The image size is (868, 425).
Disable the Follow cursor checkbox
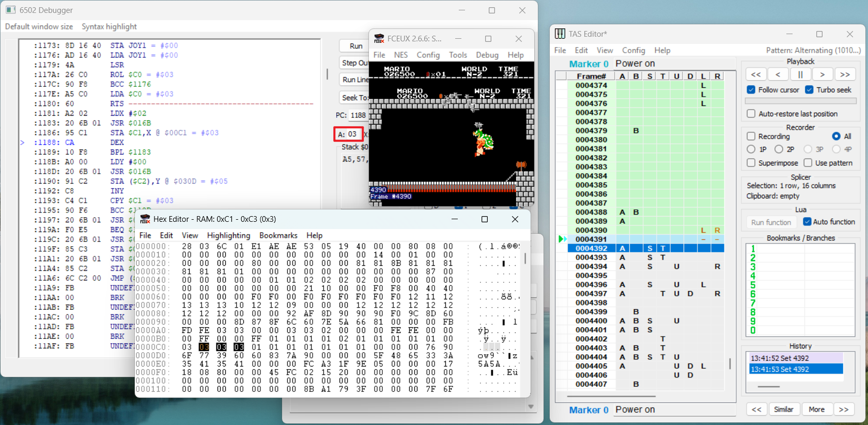[751, 90]
